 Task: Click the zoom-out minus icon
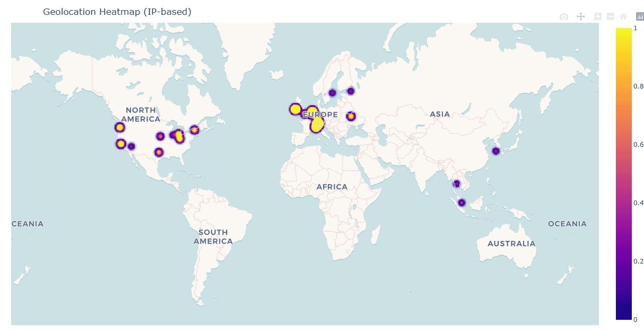pos(610,16)
